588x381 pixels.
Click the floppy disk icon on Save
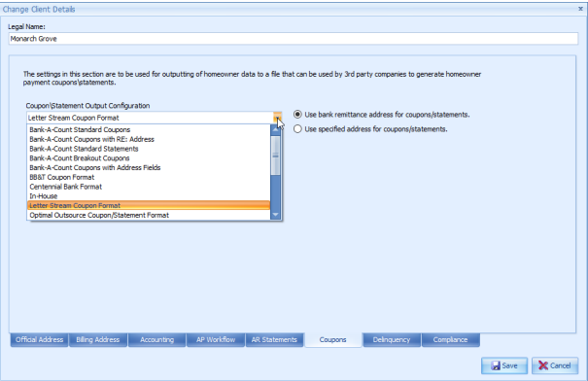click(496, 365)
